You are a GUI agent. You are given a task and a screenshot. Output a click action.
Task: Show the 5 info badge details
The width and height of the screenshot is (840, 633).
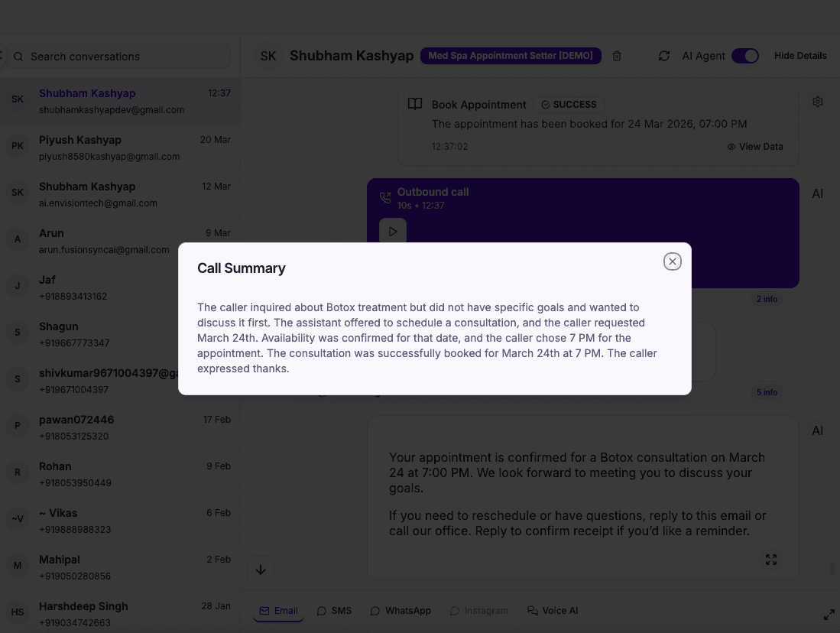[767, 392]
